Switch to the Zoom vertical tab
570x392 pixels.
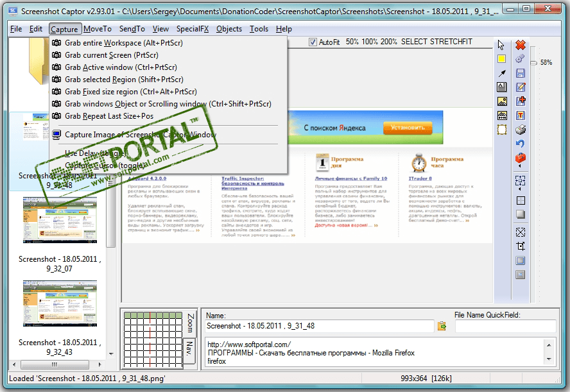point(191,323)
